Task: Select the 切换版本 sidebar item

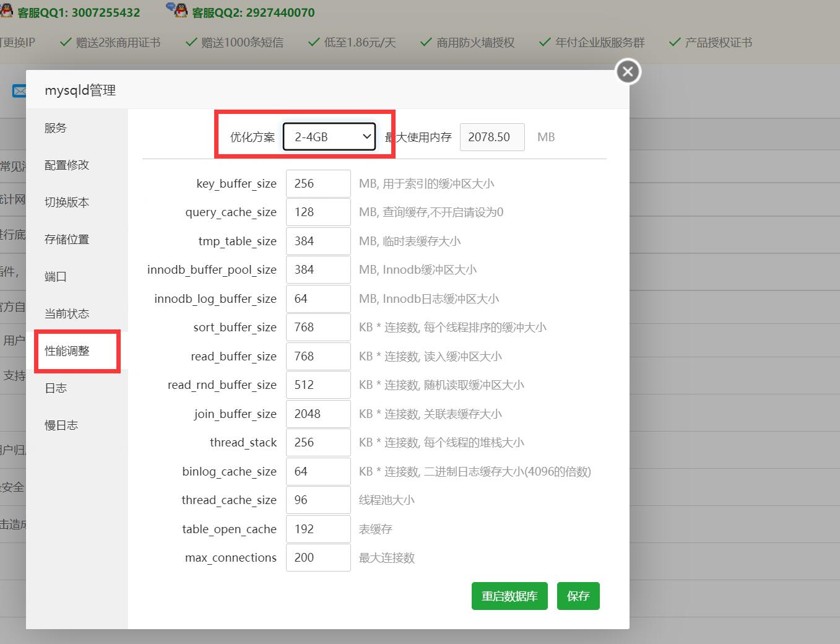Action: [x=67, y=202]
